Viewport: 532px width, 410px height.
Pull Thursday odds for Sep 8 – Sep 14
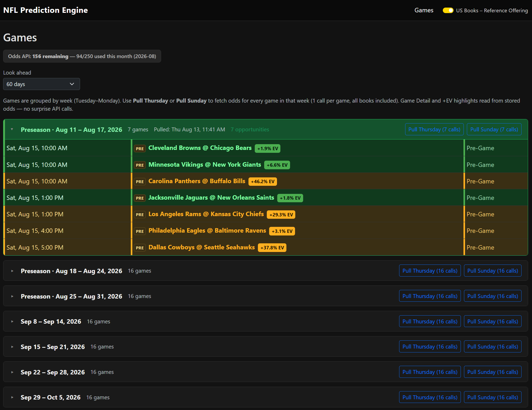430,321
